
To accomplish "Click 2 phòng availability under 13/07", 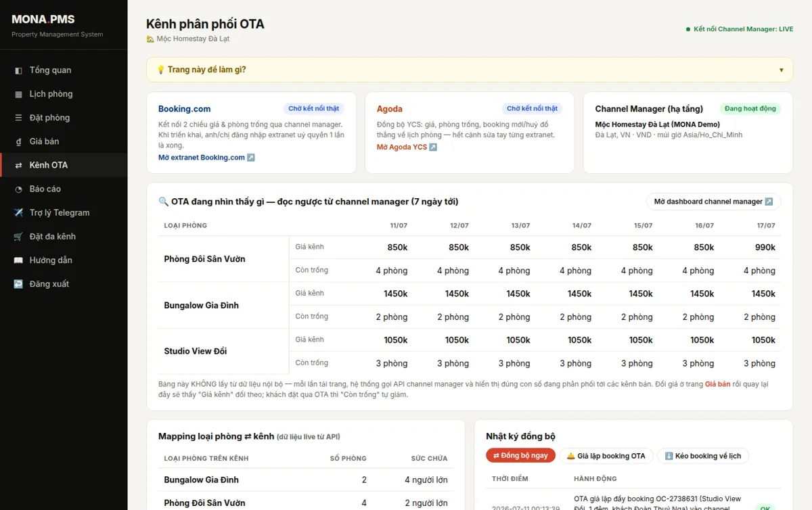I will click(514, 317).
